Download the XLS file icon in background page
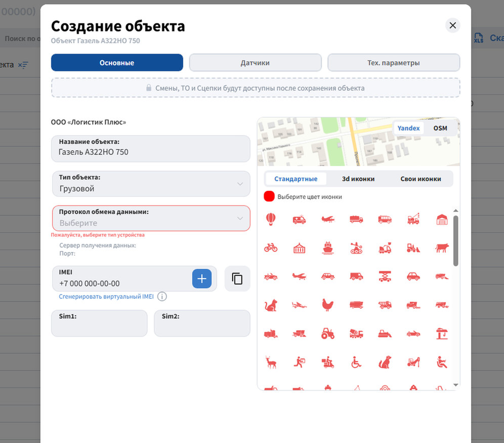504x443 pixels. coord(479,38)
